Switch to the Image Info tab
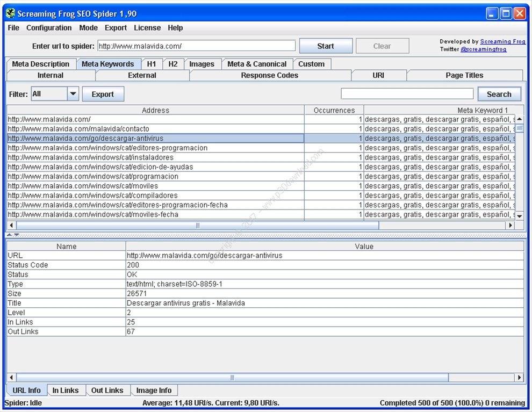 tap(154, 391)
